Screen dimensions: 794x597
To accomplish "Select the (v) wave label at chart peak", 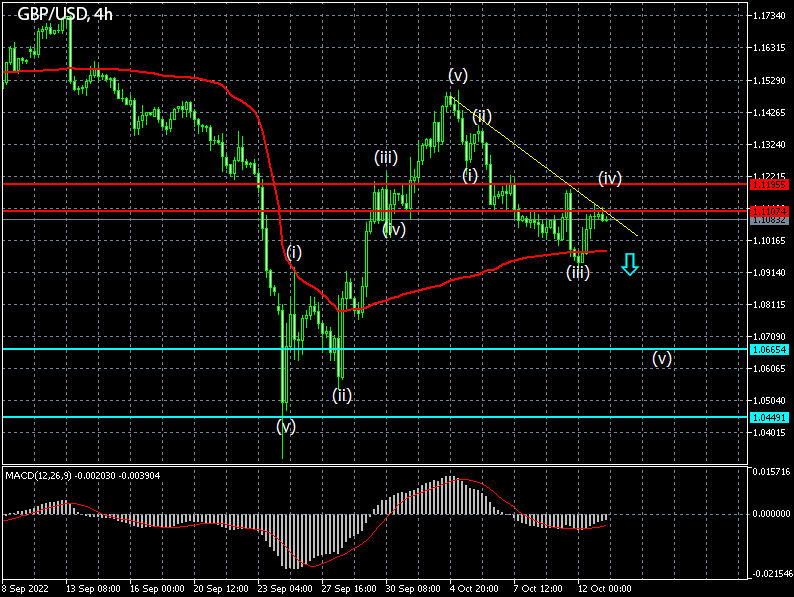I will tap(458, 76).
